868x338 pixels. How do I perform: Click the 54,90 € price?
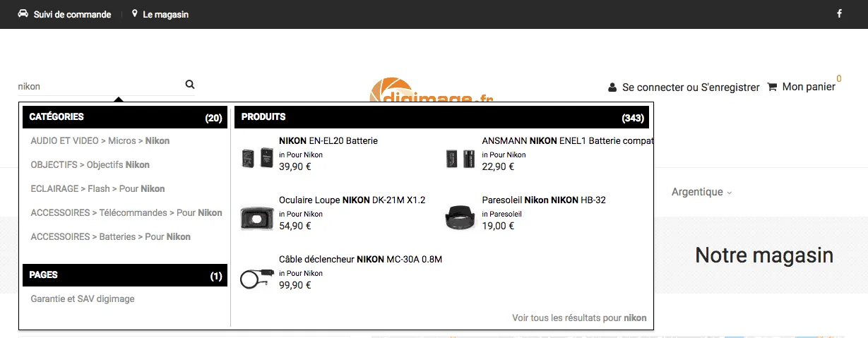coord(295,226)
